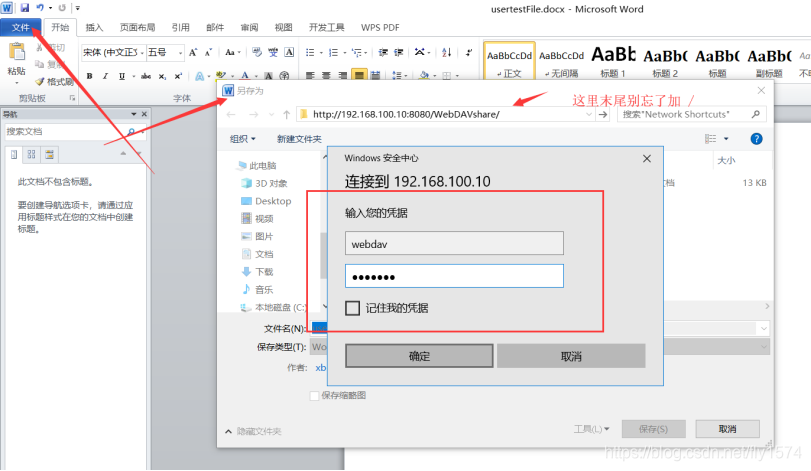Apply superscript formatting
The height and width of the screenshot is (471, 811).
click(178, 76)
